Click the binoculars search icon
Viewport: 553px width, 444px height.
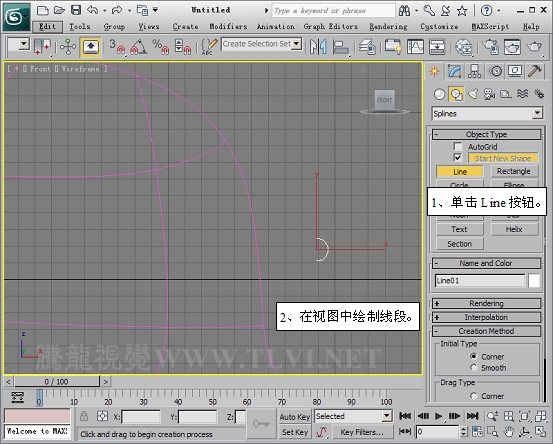pos(404,11)
